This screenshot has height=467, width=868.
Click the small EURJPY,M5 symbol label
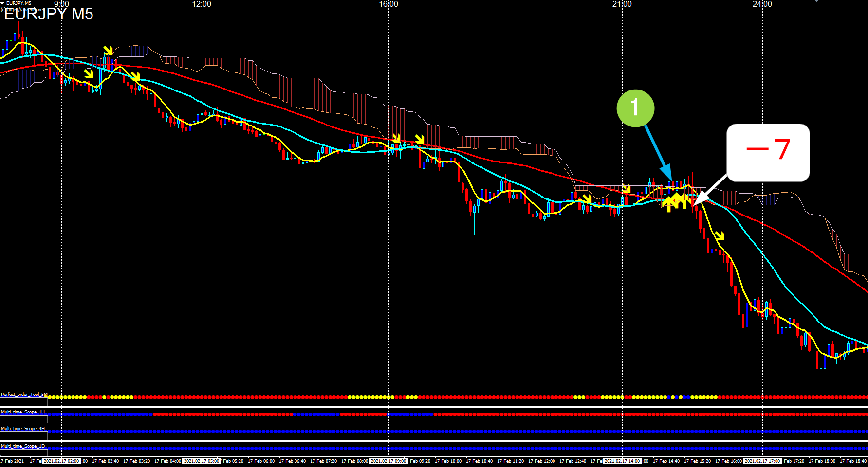point(19,3)
